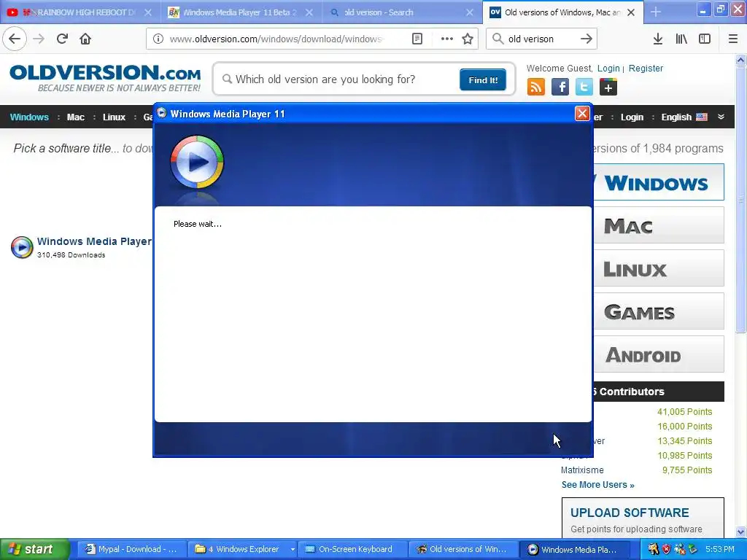This screenshot has width=747, height=560.
Task: Select the ANDROID category button
Action: coord(659,354)
